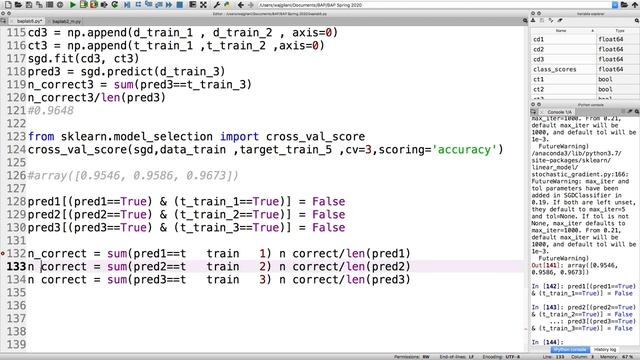Open the console options menu
The image size is (640, 360).
[x=637, y=111]
